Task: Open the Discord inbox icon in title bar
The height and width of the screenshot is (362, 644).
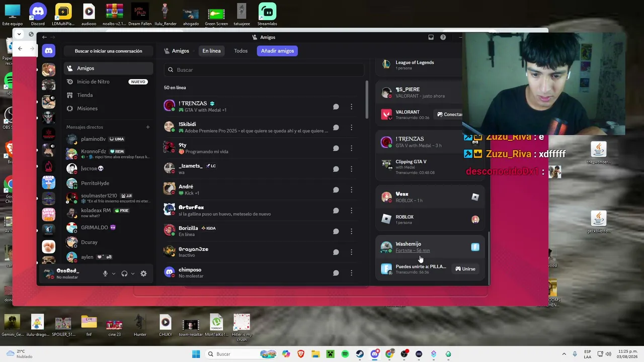Action: pos(431,37)
